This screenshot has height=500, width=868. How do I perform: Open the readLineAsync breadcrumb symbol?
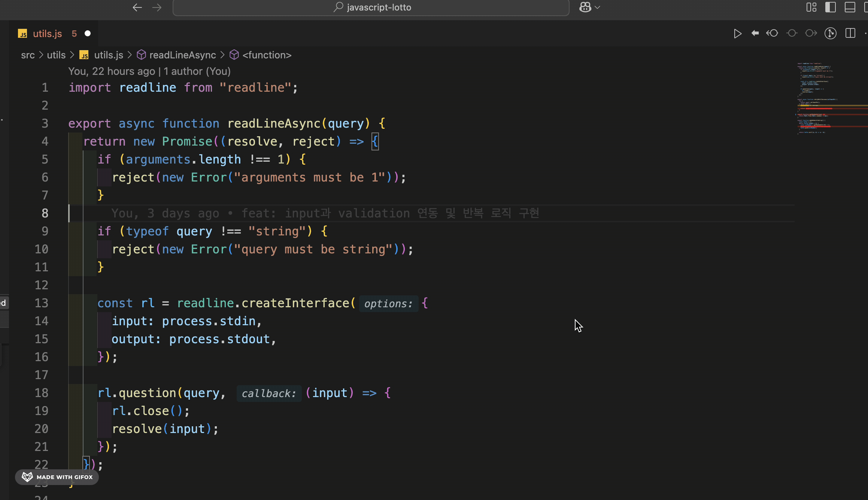point(183,55)
